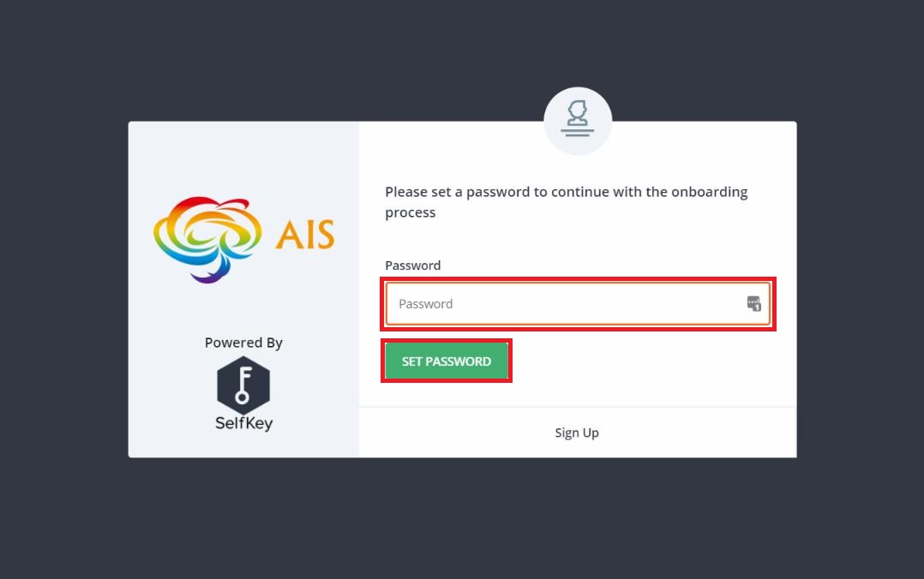The height and width of the screenshot is (579, 924).
Task: Click the user avatar icon atop the card
Action: (578, 121)
